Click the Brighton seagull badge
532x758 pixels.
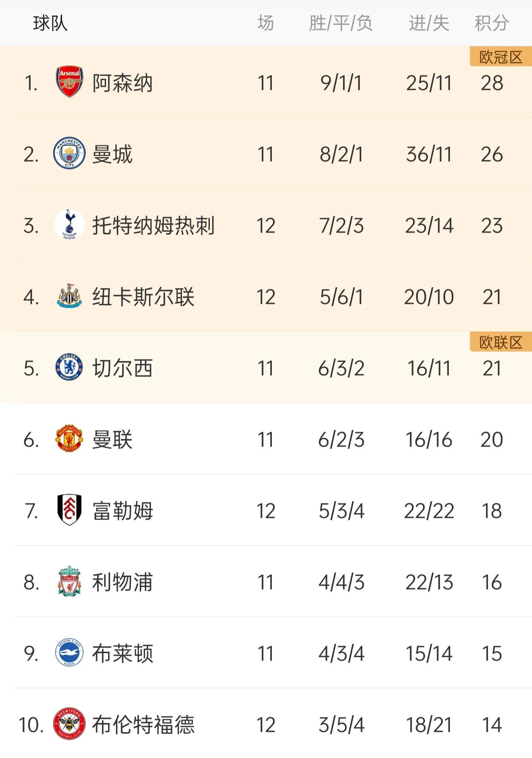tap(69, 653)
